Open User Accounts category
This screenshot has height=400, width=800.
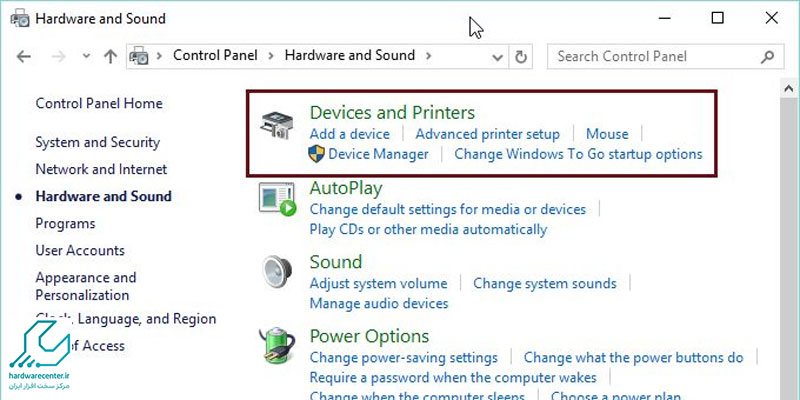80,251
